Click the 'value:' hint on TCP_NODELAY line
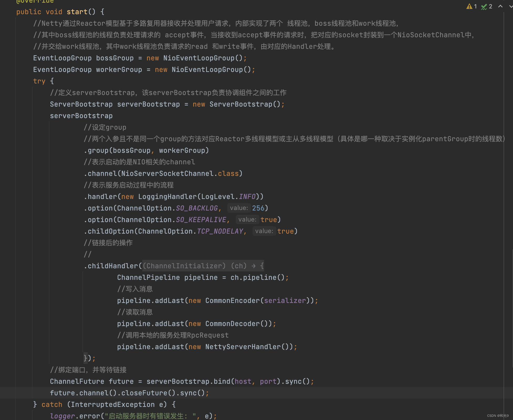This screenshot has width=513, height=420. (264, 231)
